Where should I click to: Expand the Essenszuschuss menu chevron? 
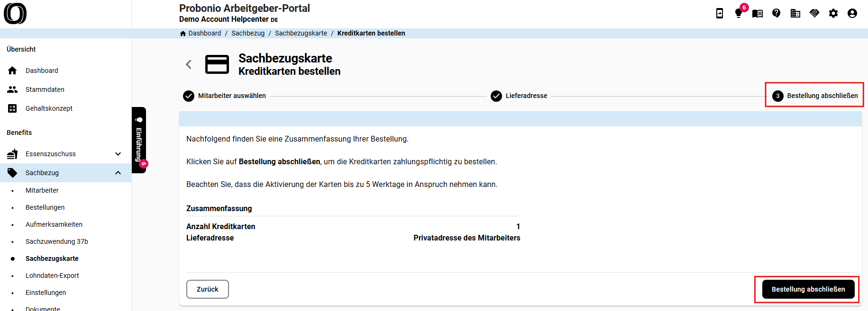(118, 154)
